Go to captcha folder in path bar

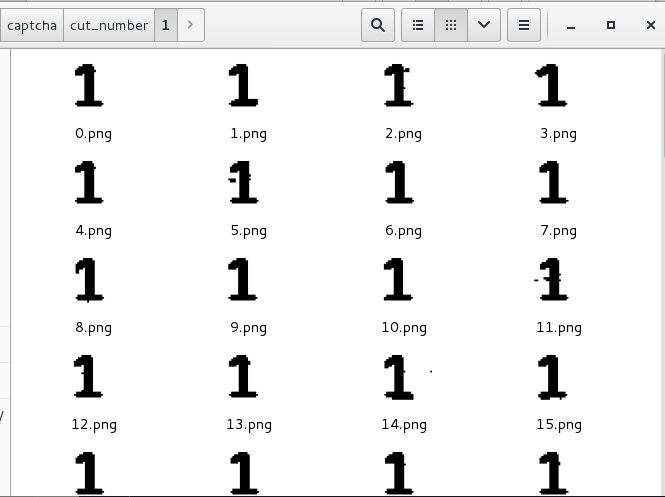tap(32, 25)
